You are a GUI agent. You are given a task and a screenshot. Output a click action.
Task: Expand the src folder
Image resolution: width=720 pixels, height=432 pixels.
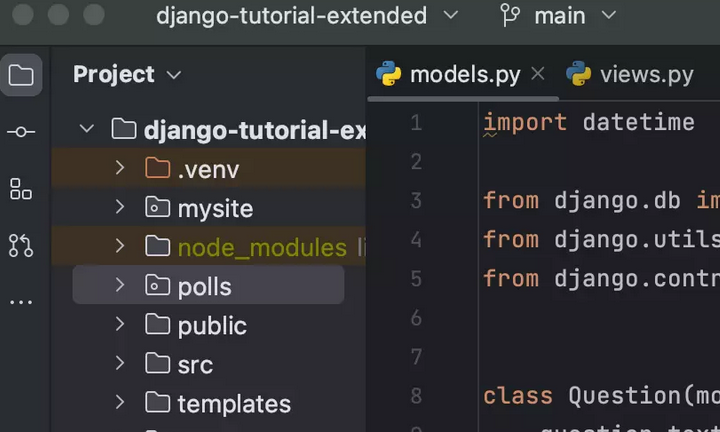[x=120, y=363]
